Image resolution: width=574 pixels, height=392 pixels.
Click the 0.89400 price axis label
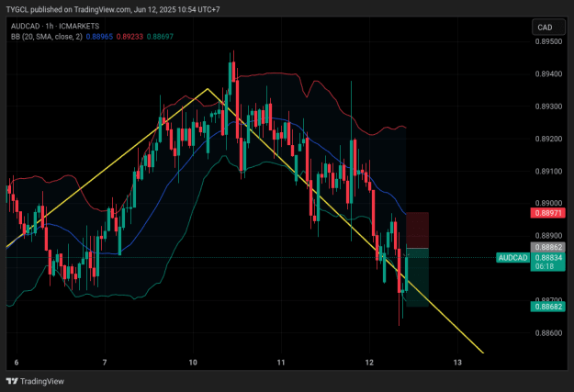tap(548, 74)
